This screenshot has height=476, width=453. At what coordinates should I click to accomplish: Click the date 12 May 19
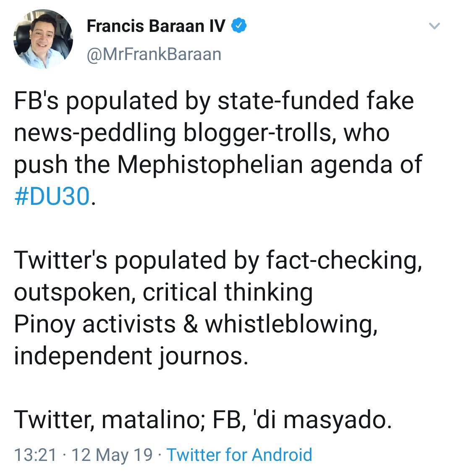pyautogui.click(x=112, y=455)
